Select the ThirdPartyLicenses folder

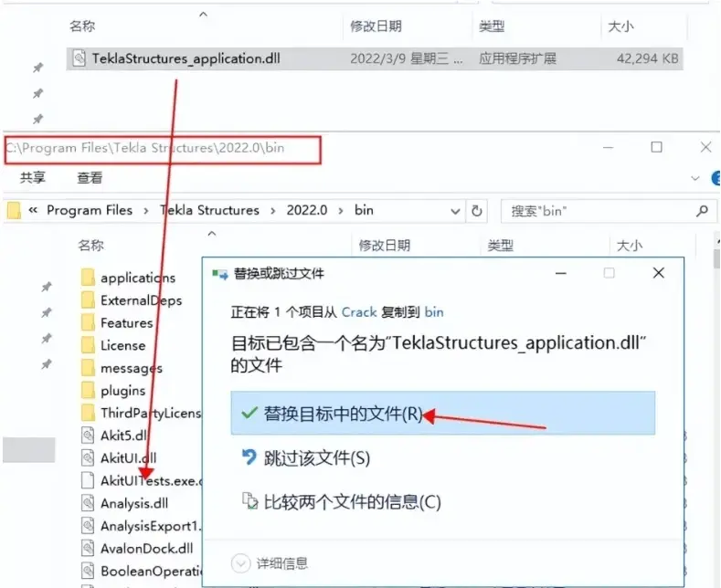point(141,413)
